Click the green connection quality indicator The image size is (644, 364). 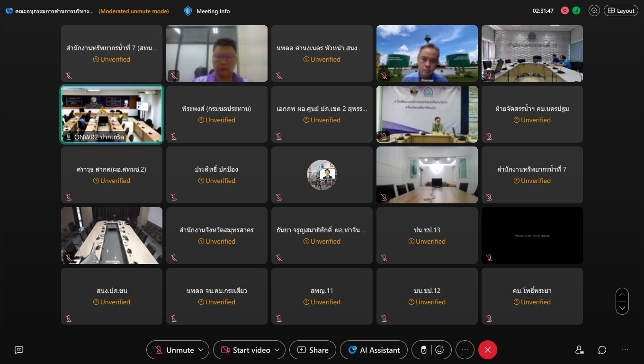576,10
